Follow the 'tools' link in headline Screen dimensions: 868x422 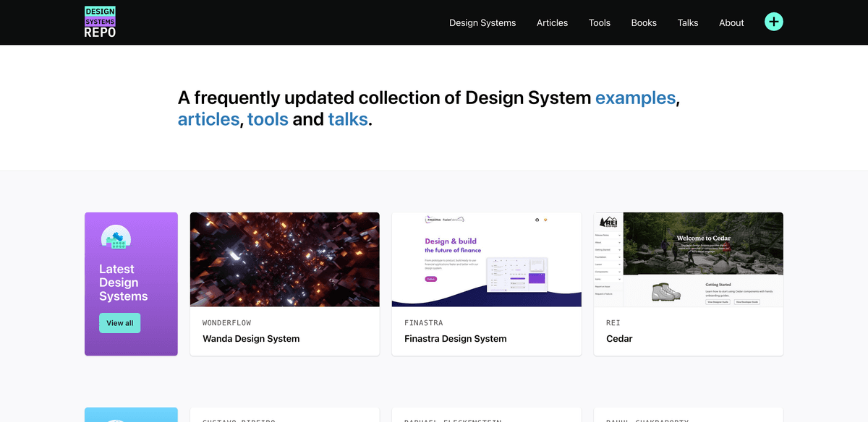coord(268,119)
